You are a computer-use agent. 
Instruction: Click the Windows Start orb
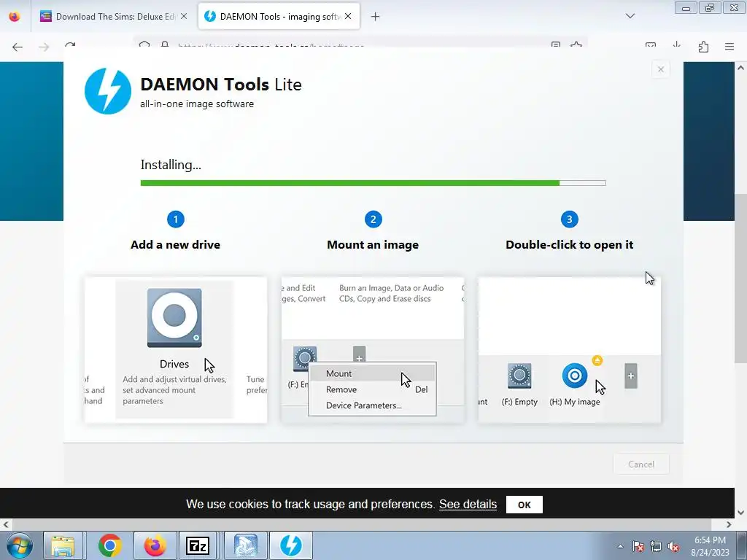pos(20,545)
